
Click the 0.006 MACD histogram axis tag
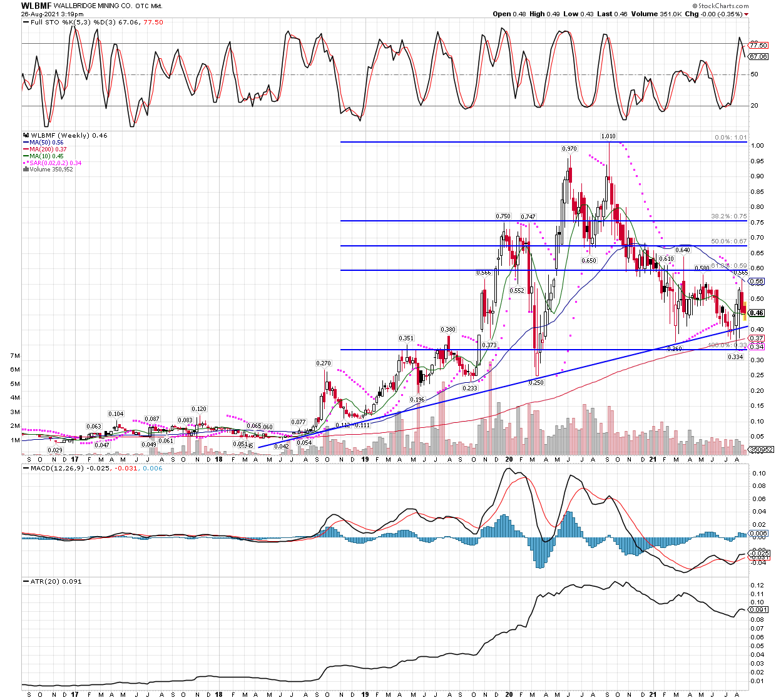pos(758,533)
